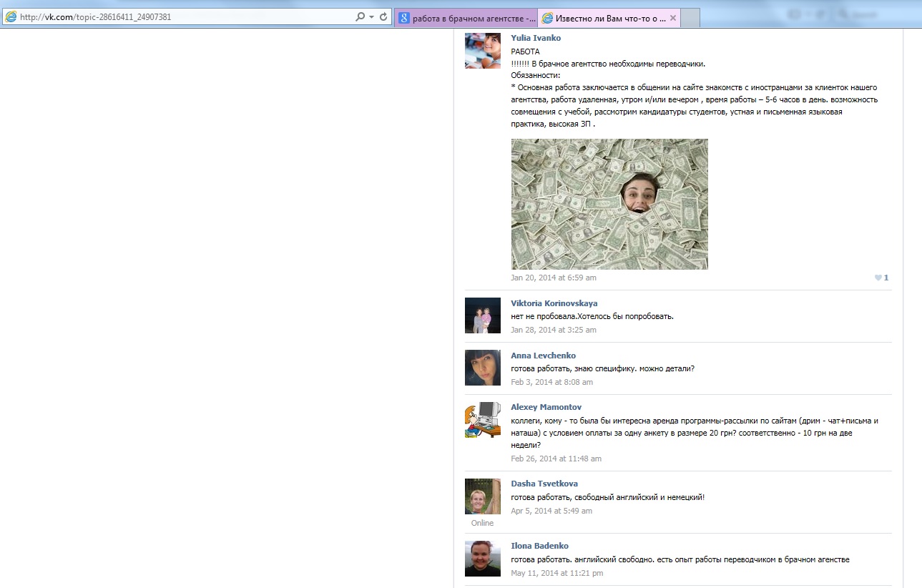Visit Yulia Ivanko's profile via her name
The width and height of the screenshot is (922, 588).
536,38
